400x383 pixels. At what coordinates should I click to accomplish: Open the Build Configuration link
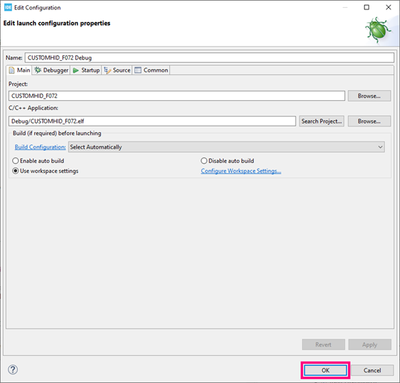click(40, 147)
